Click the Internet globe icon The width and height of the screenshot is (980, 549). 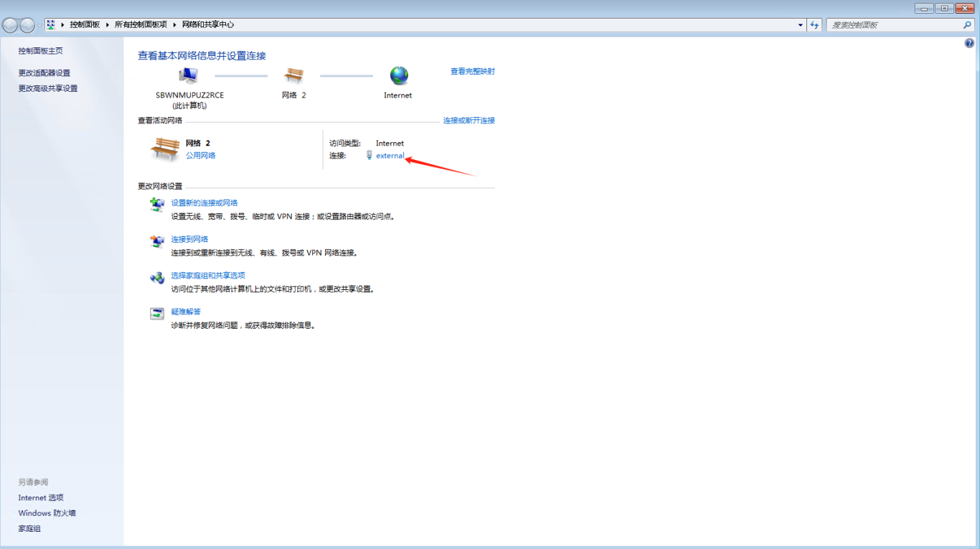[x=399, y=75]
